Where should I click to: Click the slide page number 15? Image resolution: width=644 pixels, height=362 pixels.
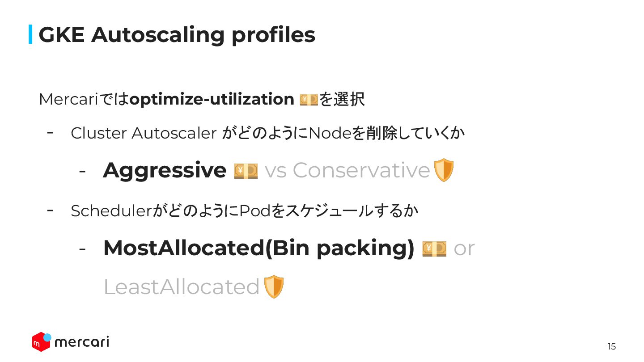tap(611, 346)
